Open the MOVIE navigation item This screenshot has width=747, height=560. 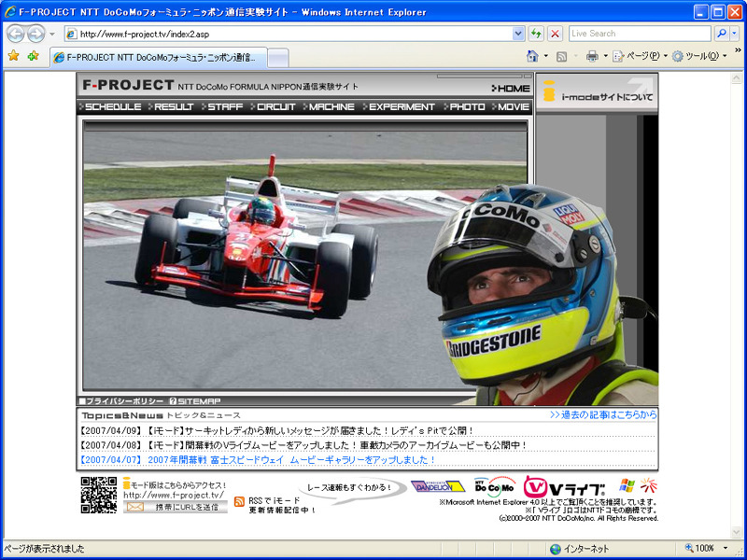point(511,106)
